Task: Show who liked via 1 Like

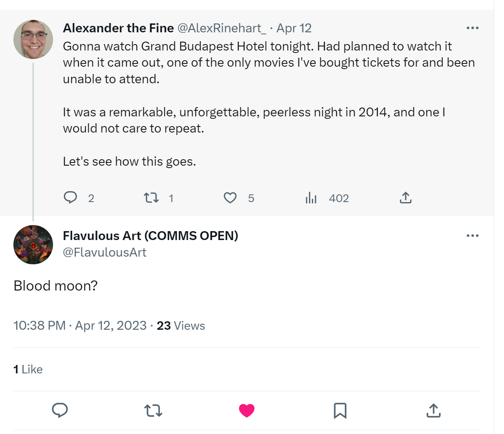Action: [28, 369]
